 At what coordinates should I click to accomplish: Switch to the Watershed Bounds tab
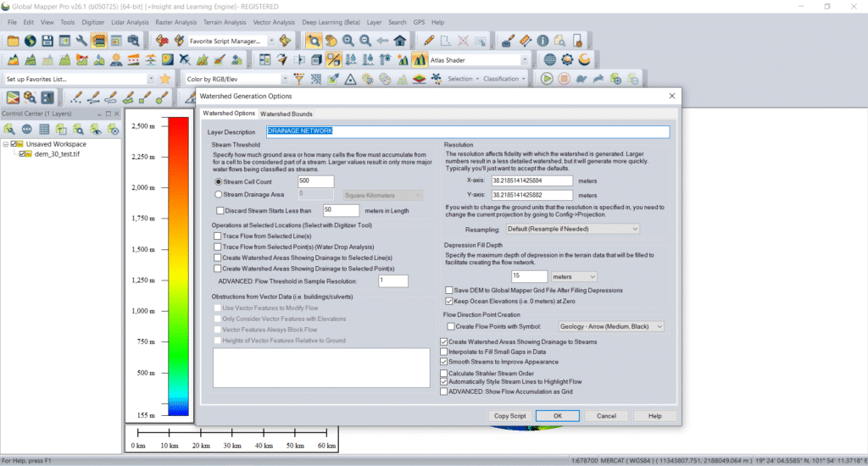pos(287,114)
